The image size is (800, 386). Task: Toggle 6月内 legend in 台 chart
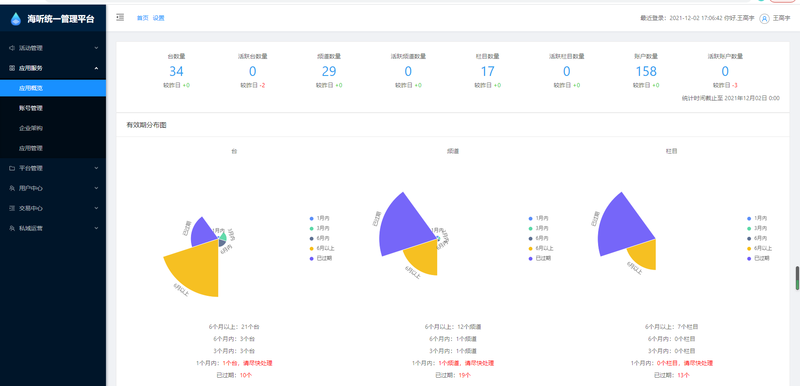319,238
